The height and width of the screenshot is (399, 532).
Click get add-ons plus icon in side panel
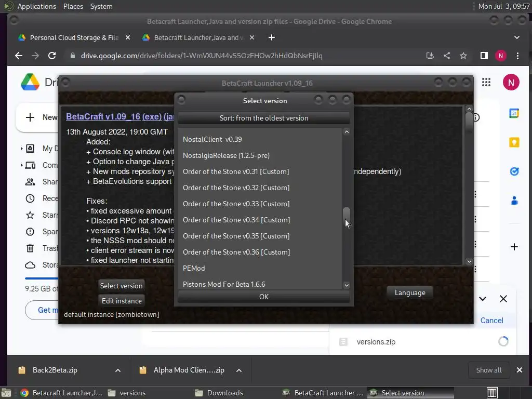click(x=514, y=247)
